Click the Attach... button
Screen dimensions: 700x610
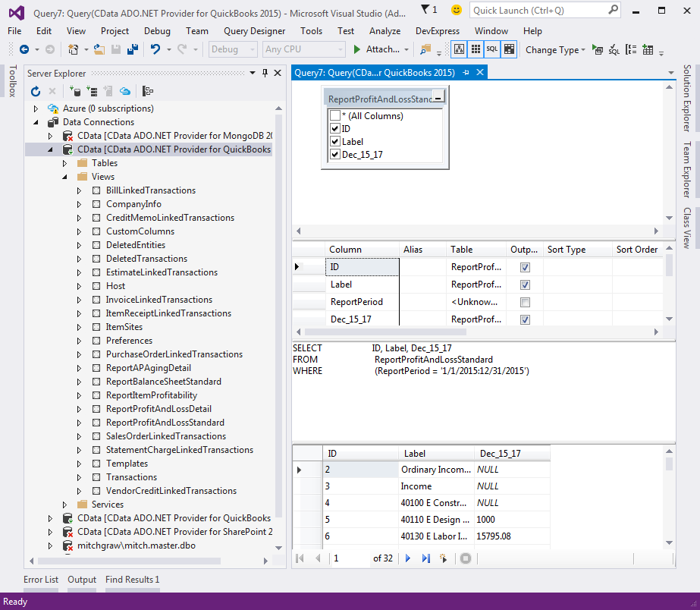coord(381,49)
